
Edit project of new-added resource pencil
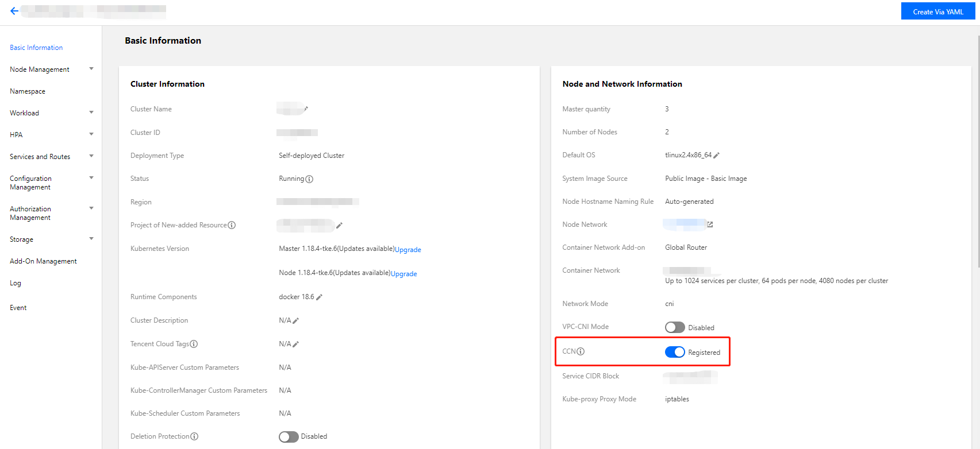pyautogui.click(x=339, y=226)
